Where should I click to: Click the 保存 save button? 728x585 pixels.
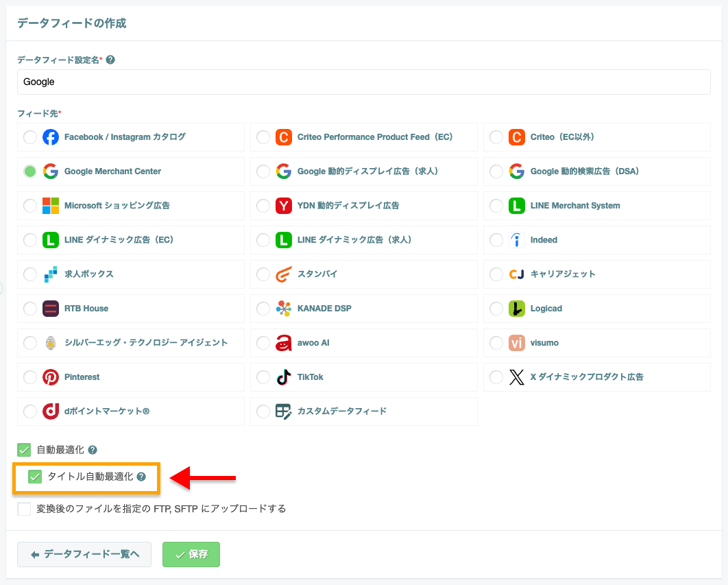(x=191, y=554)
